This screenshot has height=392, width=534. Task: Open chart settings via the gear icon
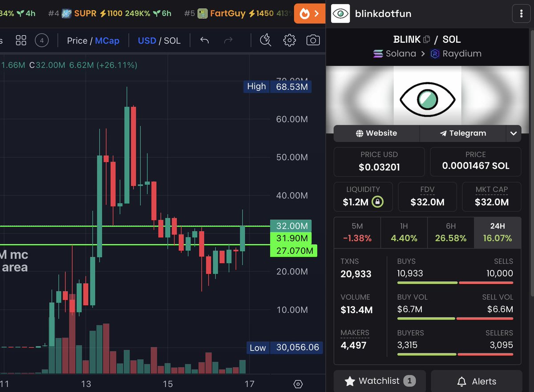(x=290, y=40)
